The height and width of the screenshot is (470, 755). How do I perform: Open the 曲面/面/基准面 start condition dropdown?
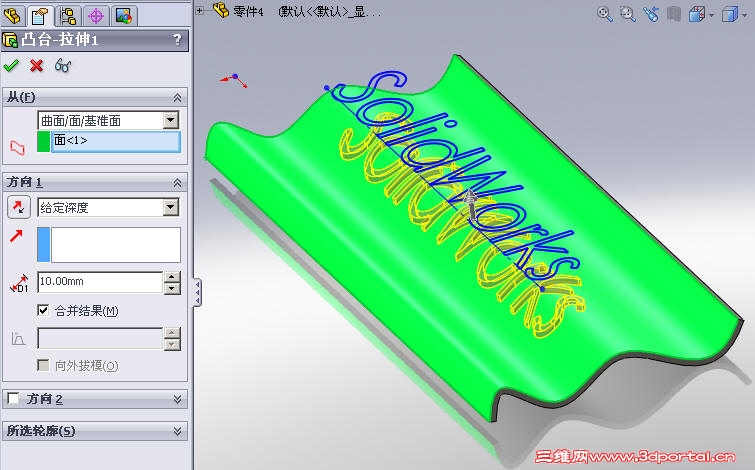click(x=170, y=120)
